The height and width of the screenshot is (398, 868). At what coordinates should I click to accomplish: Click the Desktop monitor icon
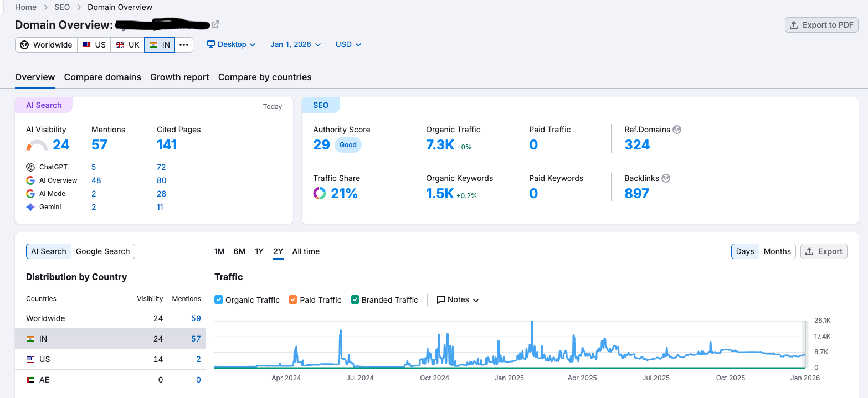point(211,44)
